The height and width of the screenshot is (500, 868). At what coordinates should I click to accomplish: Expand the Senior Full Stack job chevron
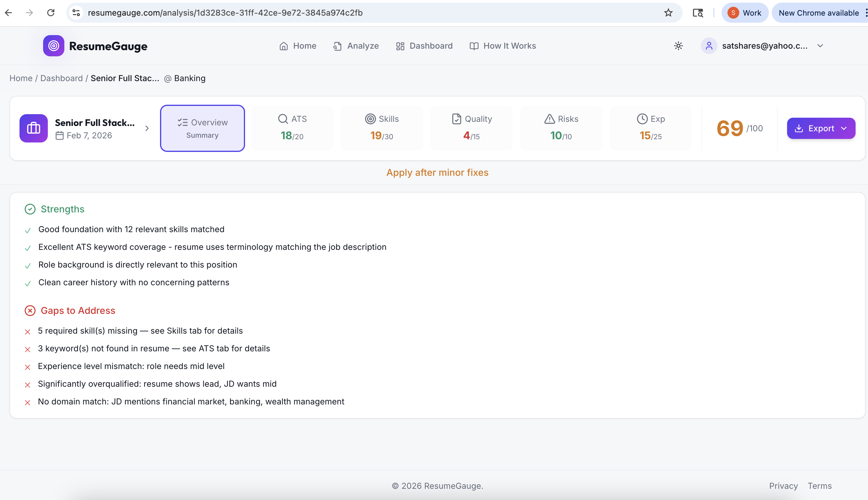147,128
